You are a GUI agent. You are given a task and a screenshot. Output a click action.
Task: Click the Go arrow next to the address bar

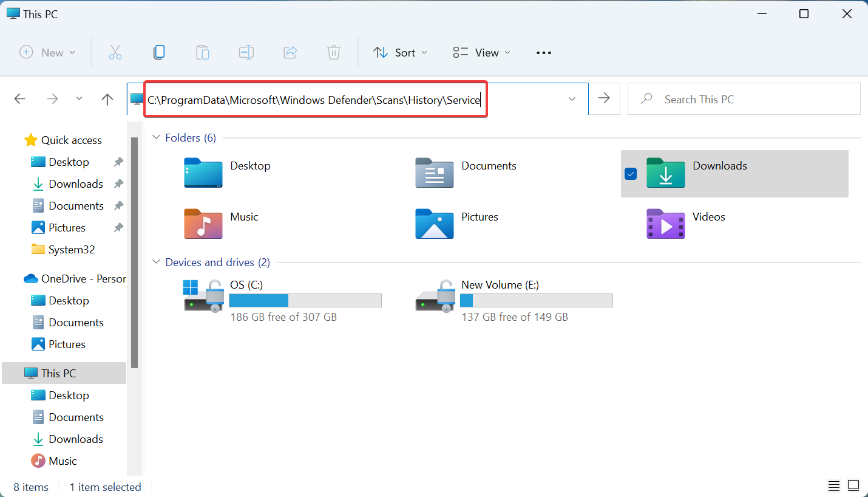[x=604, y=99]
